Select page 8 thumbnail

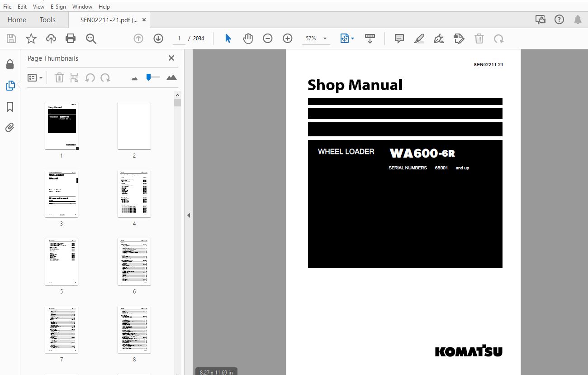click(134, 329)
